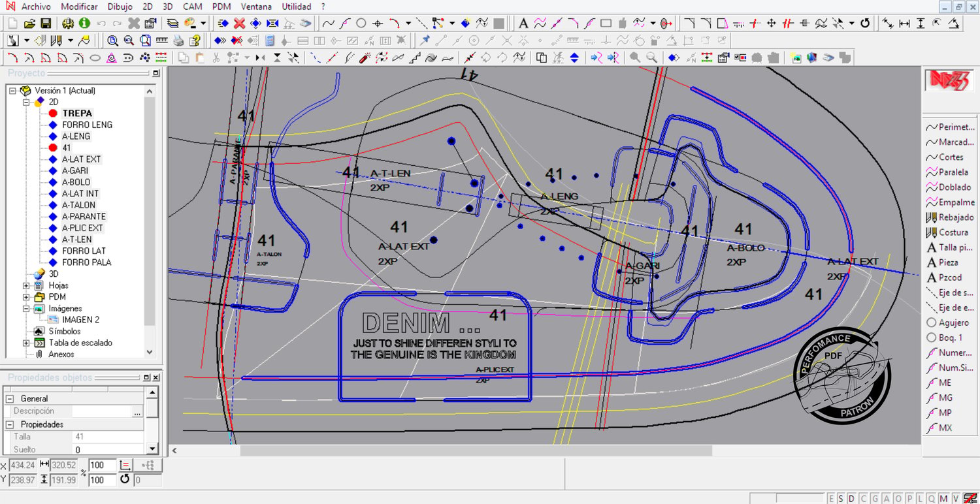
Task: Click the help question mark icon
Action: 194,40
